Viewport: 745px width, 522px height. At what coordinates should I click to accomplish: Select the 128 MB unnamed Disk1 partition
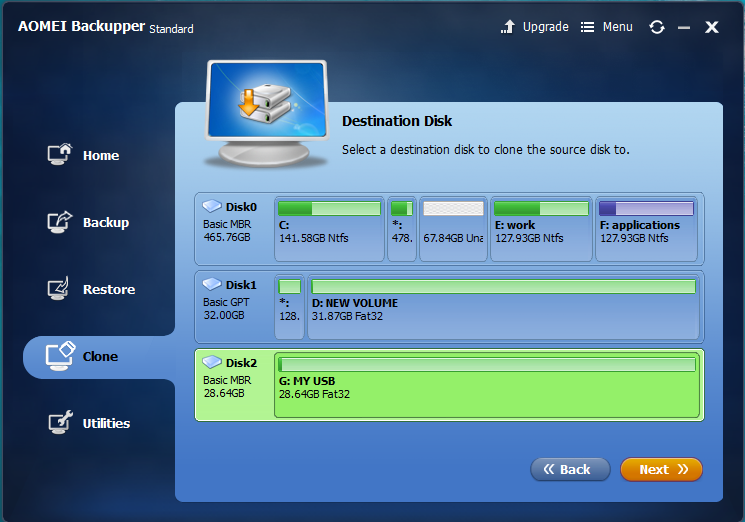(289, 307)
